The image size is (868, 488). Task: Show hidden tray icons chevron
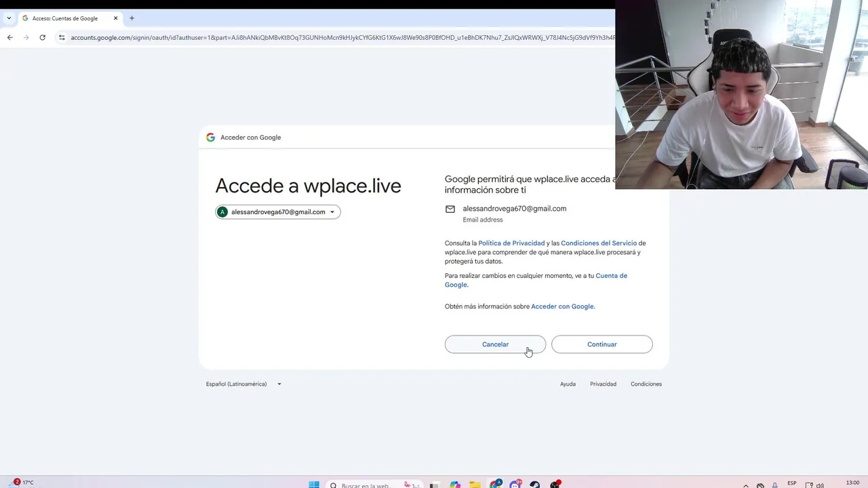coord(746,485)
